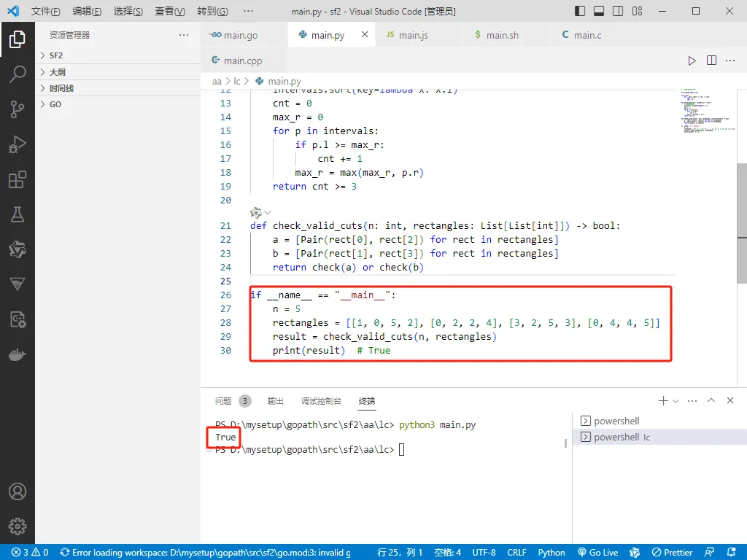The image size is (747, 560).
Task: Open the Manage gear settings
Action: [x=18, y=526]
